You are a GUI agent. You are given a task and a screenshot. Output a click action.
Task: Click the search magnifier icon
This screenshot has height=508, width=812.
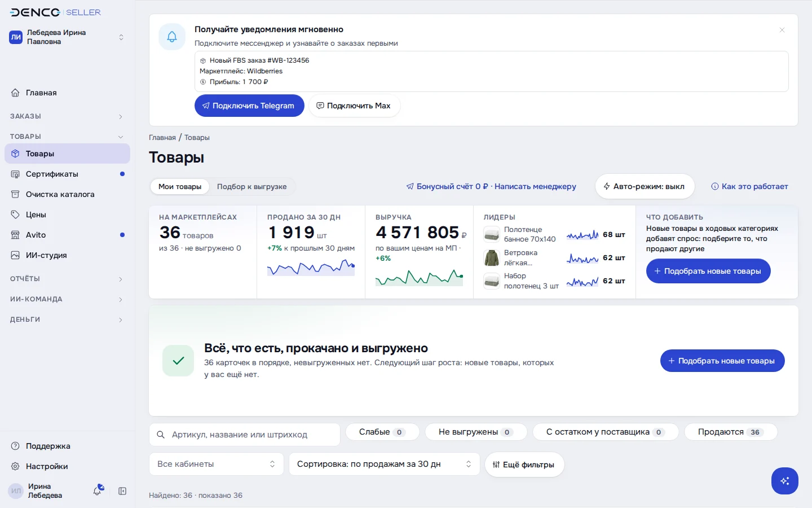(x=161, y=435)
